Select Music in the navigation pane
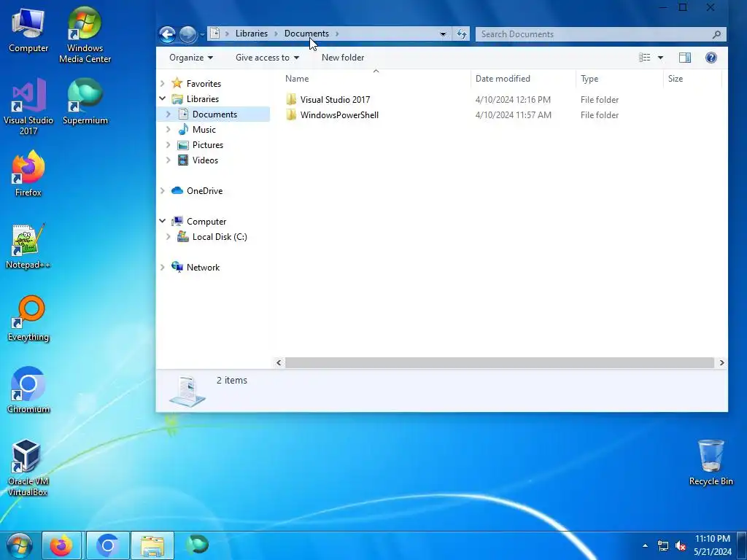747x560 pixels. click(x=204, y=130)
